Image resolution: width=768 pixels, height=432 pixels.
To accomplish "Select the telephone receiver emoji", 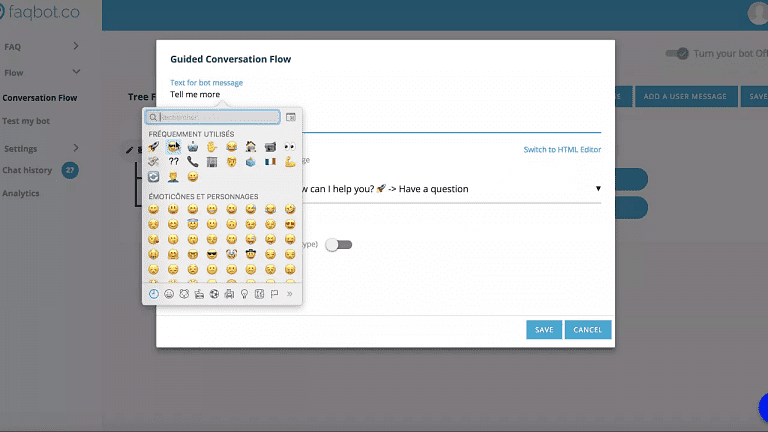I will [x=192, y=161].
